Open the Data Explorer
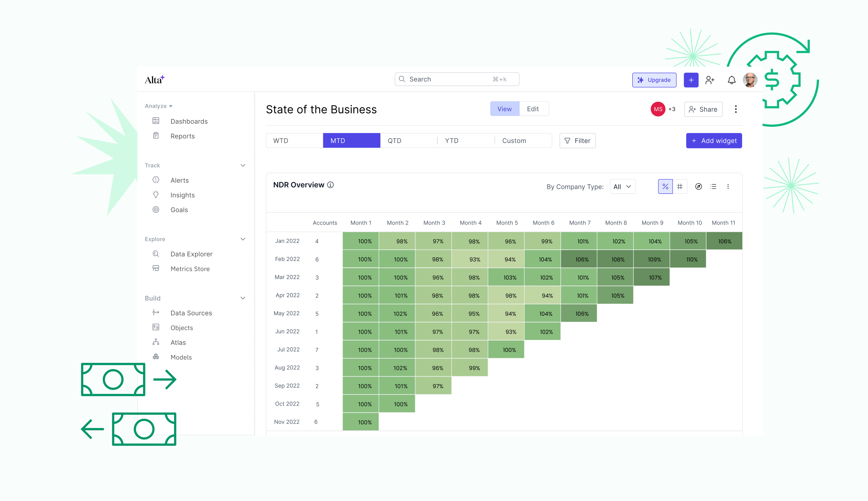The width and height of the screenshot is (868, 501). [191, 254]
